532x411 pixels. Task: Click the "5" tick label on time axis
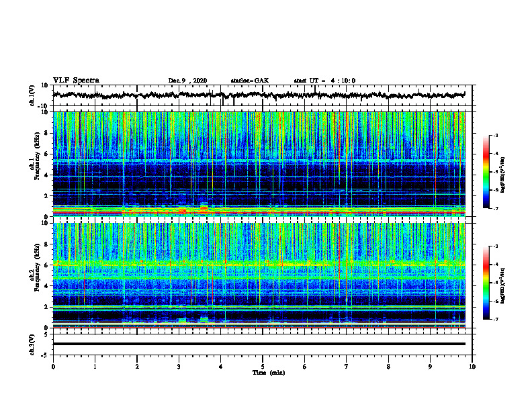pos(263,367)
